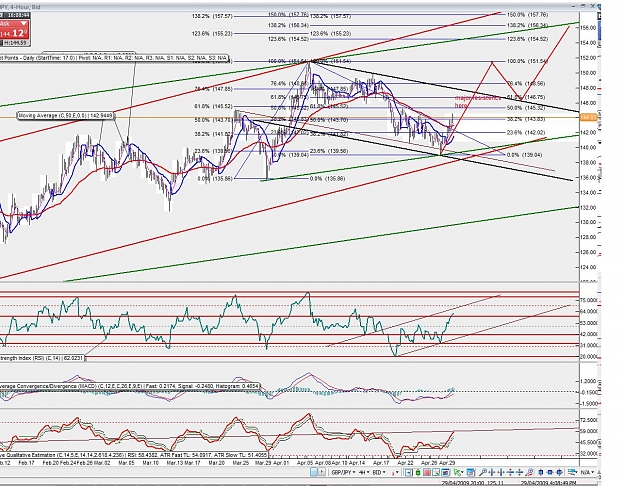
Task: Select the Qualitative Estimation indicator label
Action: click(134, 455)
